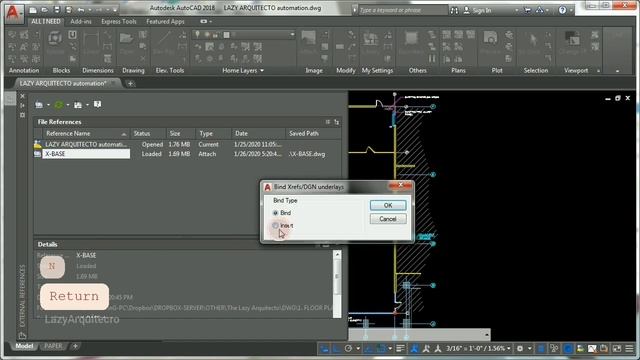
Task: Select the X-BASE reference row
Action: click(x=187, y=154)
